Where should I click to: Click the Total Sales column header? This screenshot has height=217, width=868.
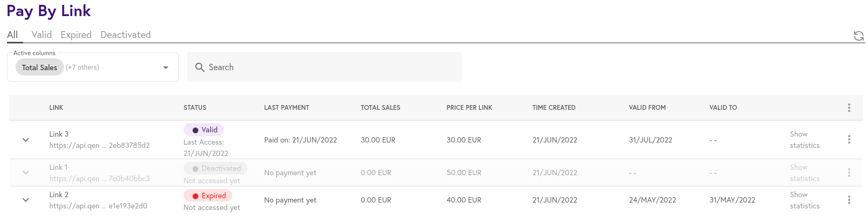[380, 108]
